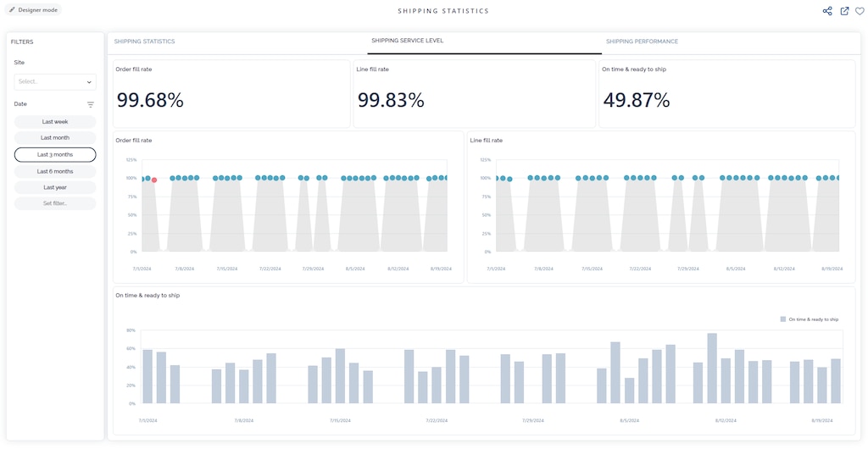Viewport: 868px width, 449px height.
Task: Select the Last week date filter
Action: [x=55, y=122]
